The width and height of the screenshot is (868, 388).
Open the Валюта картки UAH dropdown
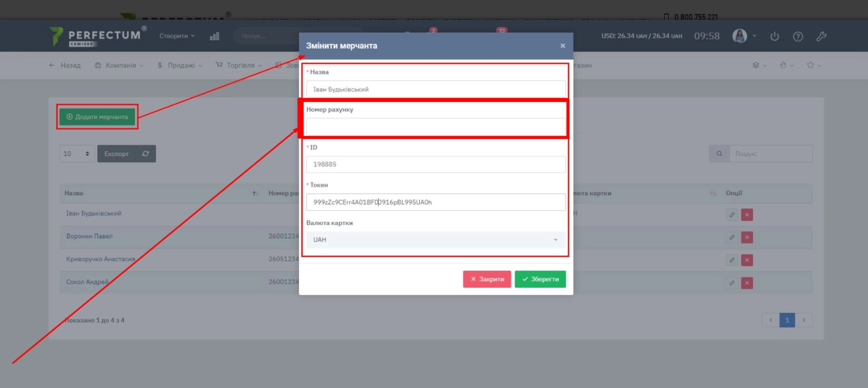[x=436, y=240]
